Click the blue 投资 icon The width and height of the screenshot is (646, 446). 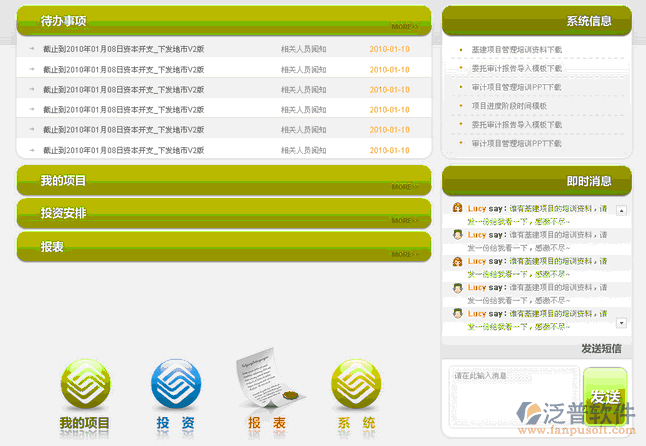click(x=174, y=383)
